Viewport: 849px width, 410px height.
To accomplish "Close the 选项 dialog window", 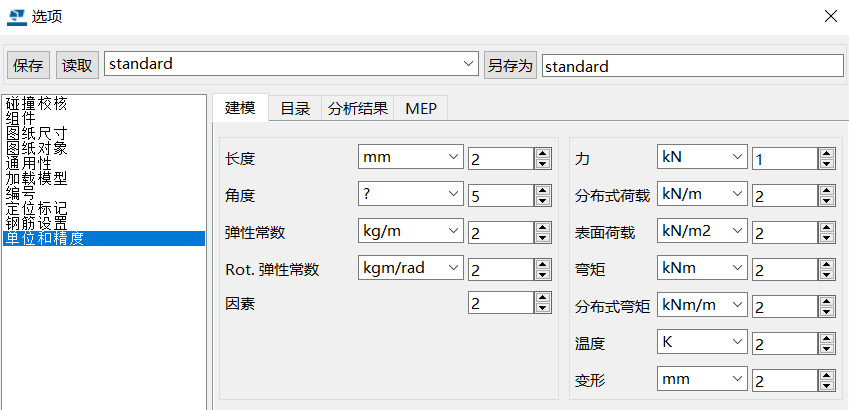I will point(831,16).
